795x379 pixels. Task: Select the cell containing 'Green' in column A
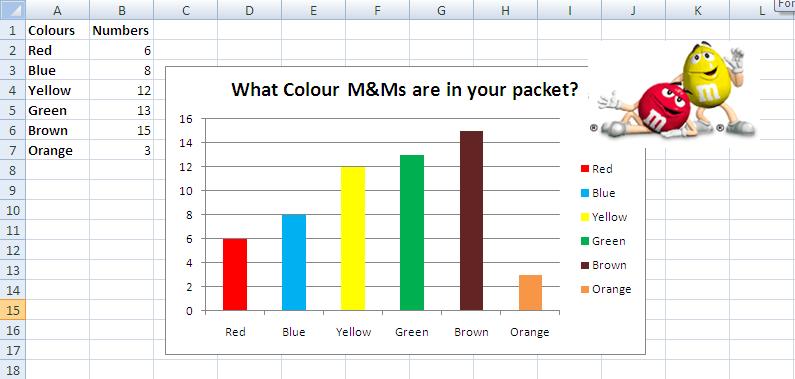click(58, 110)
